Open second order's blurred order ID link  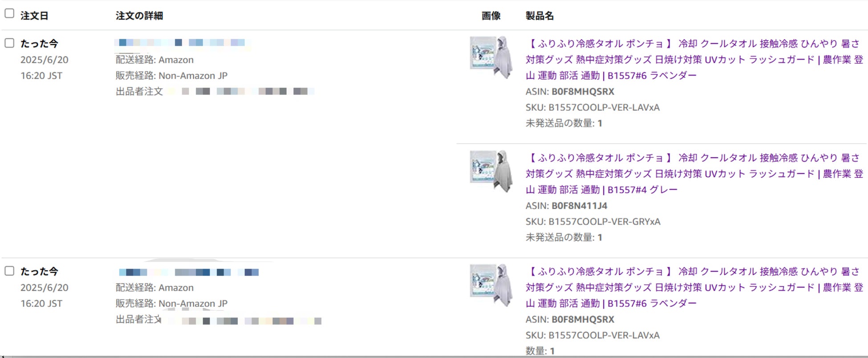click(189, 272)
